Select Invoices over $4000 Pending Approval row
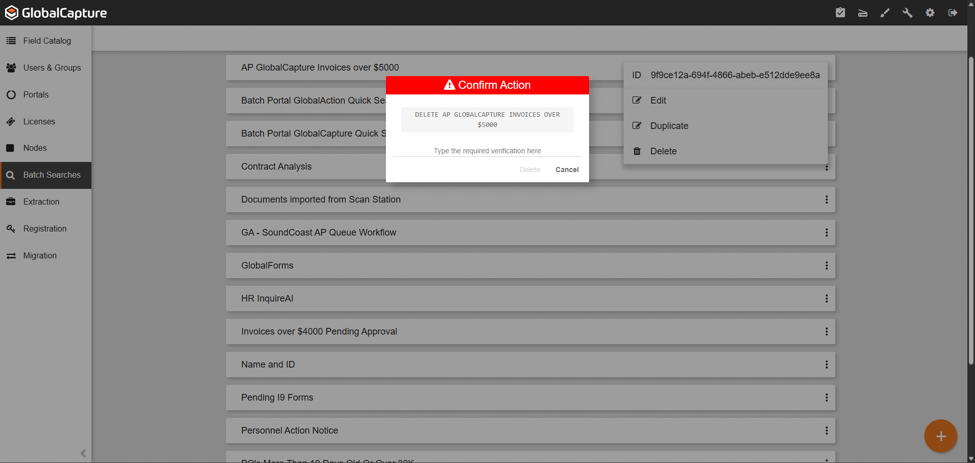Viewport: 975px width, 463px height. pyautogui.click(x=530, y=331)
